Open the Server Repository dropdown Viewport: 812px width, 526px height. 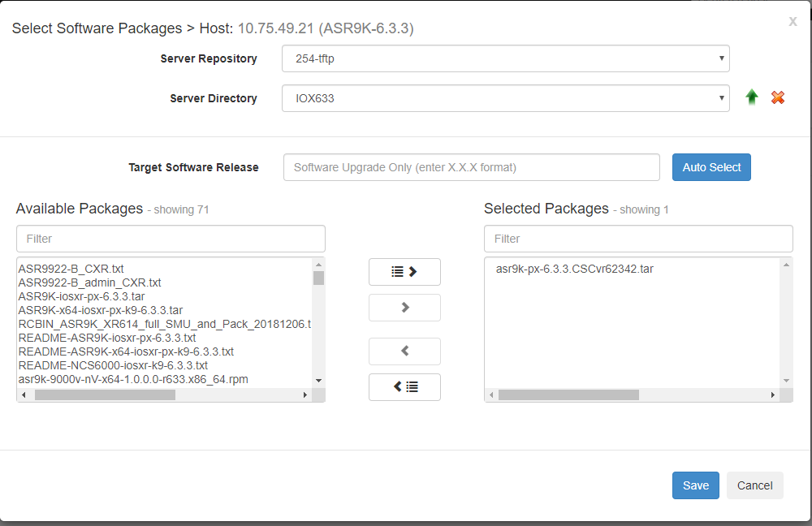tap(505, 58)
